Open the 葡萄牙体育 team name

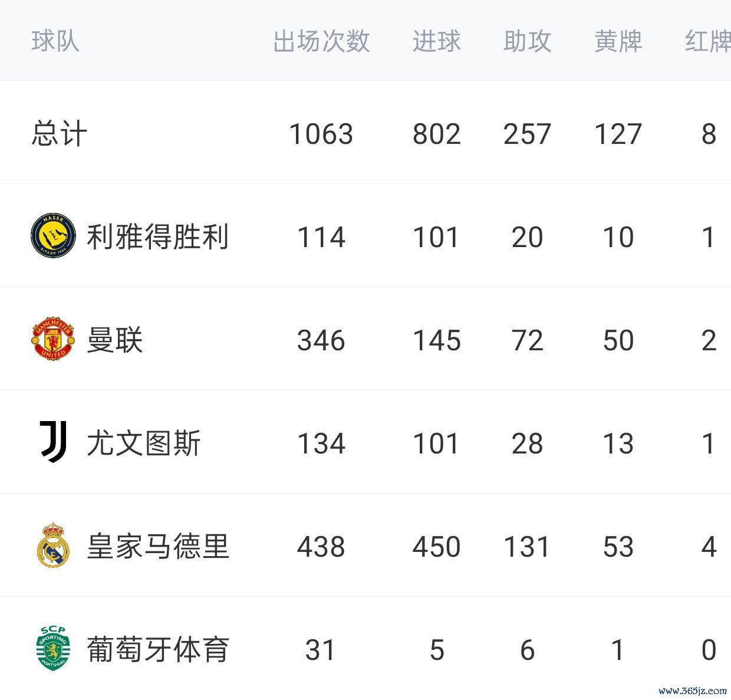point(157,650)
